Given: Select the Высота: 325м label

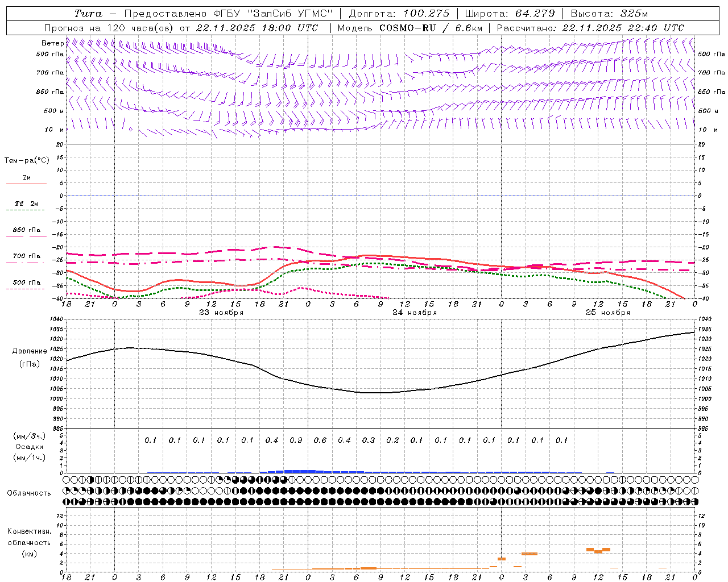Looking at the screenshot, I should coord(609,14).
